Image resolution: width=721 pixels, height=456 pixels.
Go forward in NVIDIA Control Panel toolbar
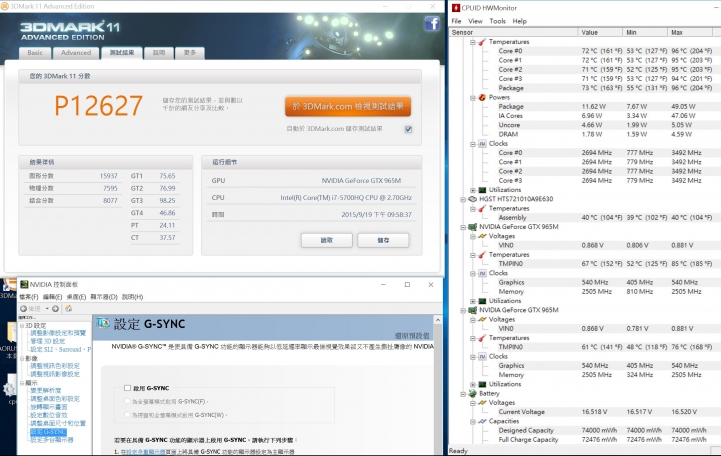55,309
